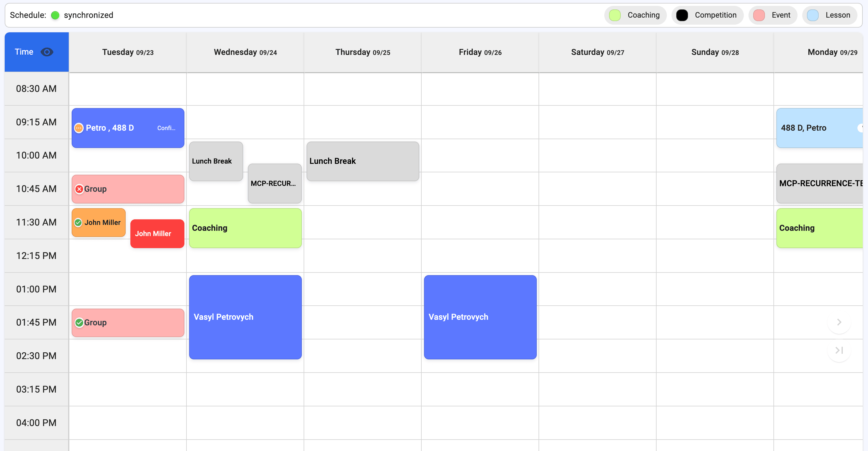Click the red John Miller event on Tuesday
Viewport: 868px width, 451px height.
pyautogui.click(x=157, y=233)
